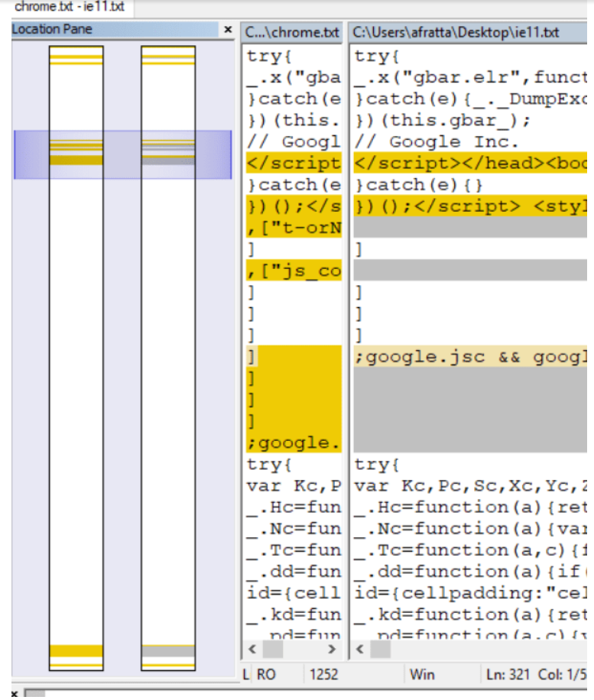The image size is (594, 700).
Task: Click the line '_.x("gbar.elr",funct' in ie11.txt
Action: tap(470, 78)
